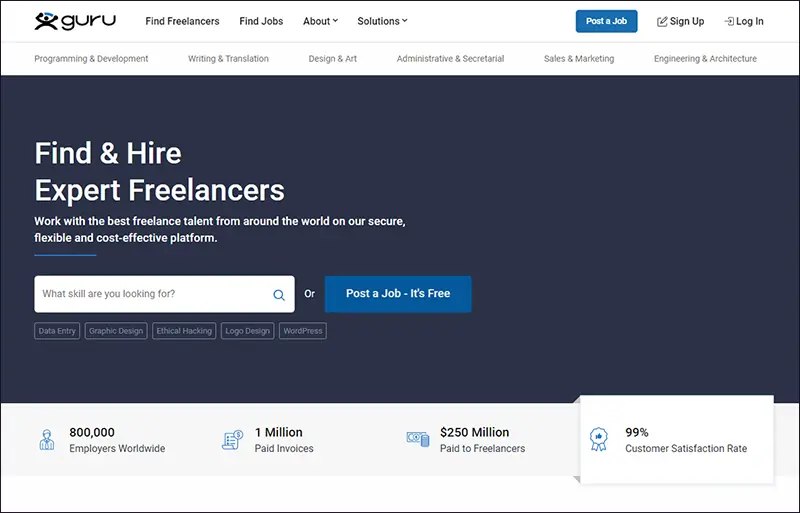800x513 pixels.
Task: Select Programming & Development category
Action: (91, 59)
